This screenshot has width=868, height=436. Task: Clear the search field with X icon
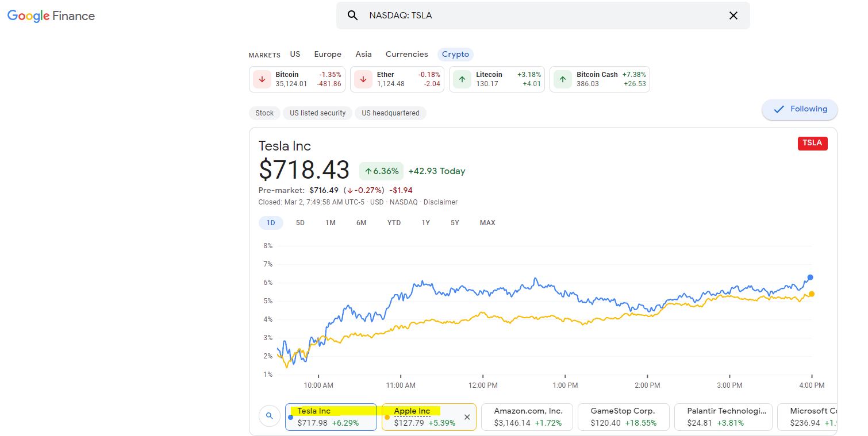733,16
